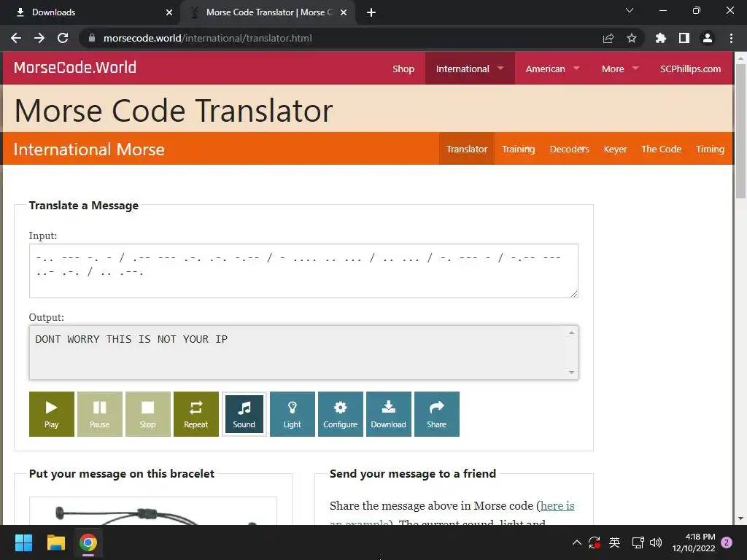Open the volume tray icon
The height and width of the screenshot is (560, 747).
(x=656, y=542)
